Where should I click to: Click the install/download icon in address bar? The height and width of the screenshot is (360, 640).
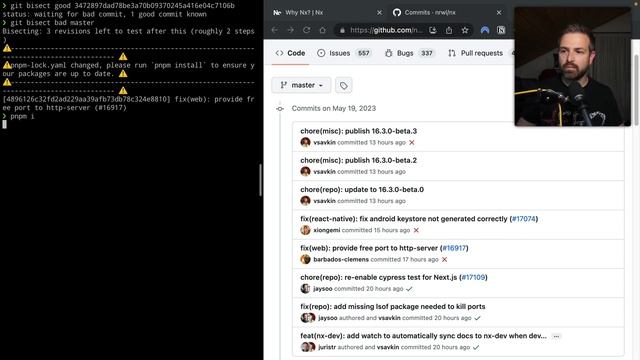(433, 30)
